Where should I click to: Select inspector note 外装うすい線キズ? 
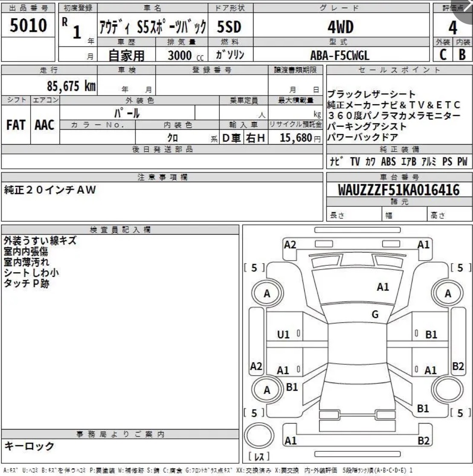[x=40, y=241]
